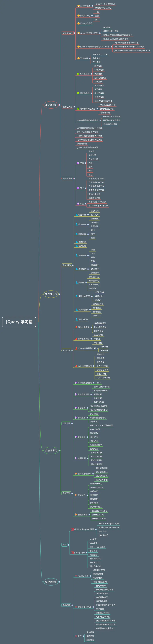The image size is (153, 644).
Task: Click the leaf 模拟 show（）方法的效果
Action: coord(101,426)
